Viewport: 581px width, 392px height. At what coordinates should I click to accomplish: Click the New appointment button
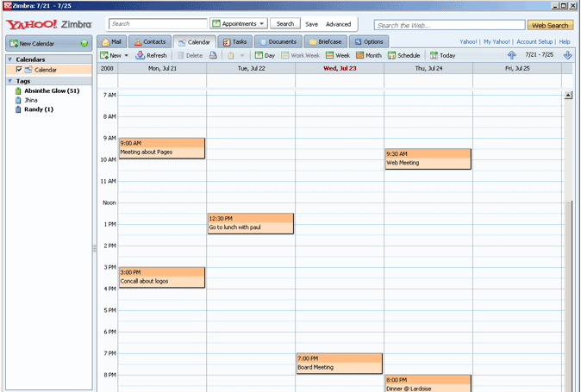click(x=111, y=55)
